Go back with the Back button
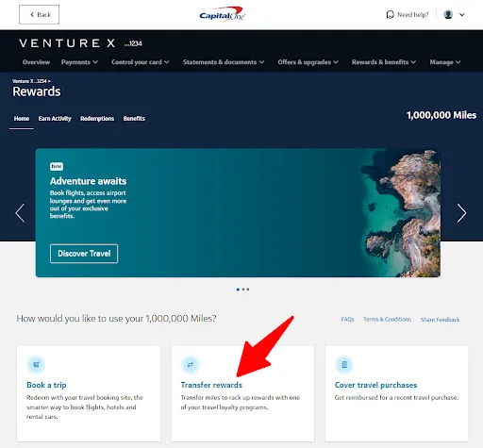This screenshot has width=483, height=448. [x=39, y=14]
